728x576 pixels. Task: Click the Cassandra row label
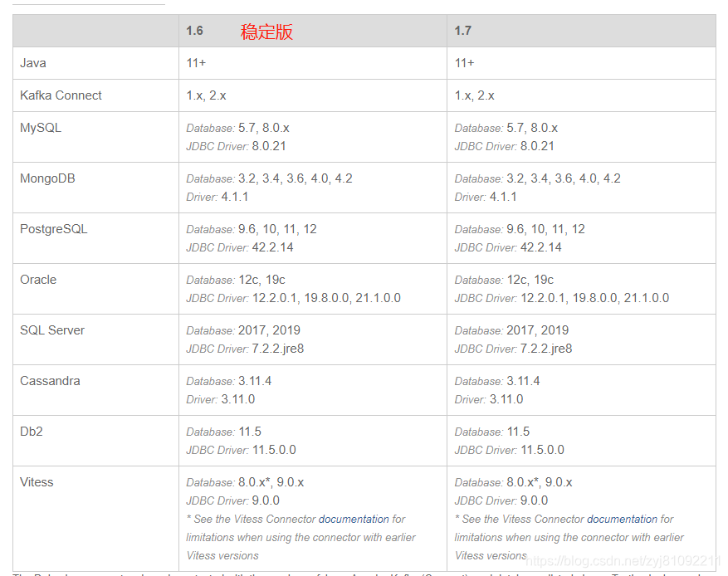point(50,381)
